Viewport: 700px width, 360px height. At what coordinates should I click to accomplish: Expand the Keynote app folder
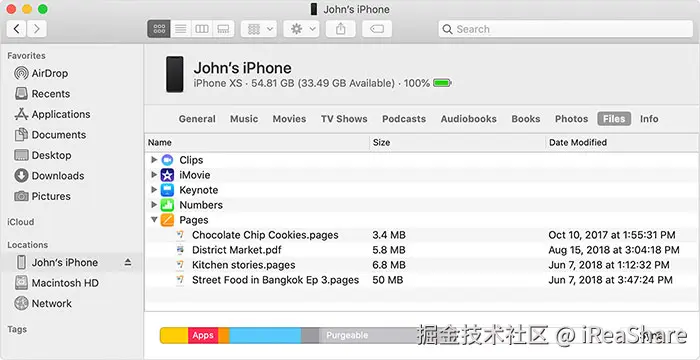tap(154, 190)
